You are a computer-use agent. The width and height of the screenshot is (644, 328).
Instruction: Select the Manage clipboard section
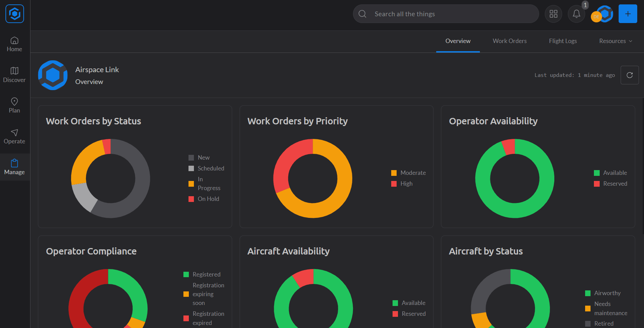pos(15,167)
